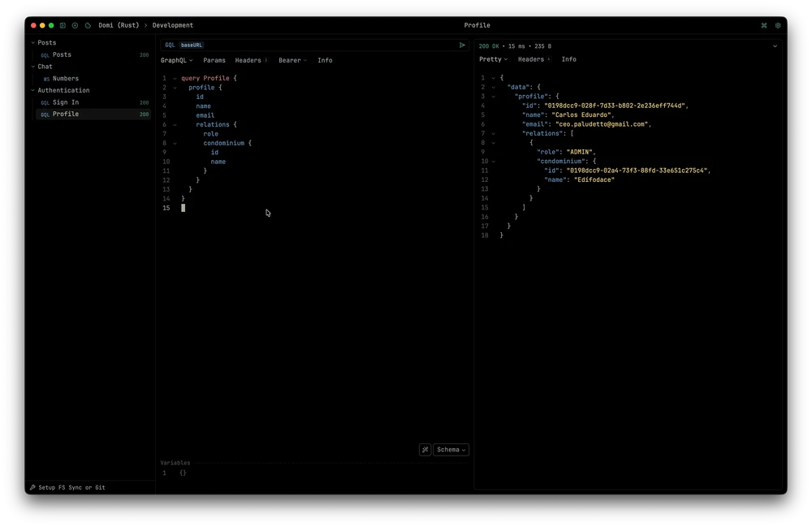Click the Domi (Rust) workspace name
The width and height of the screenshot is (812, 527).
(119, 25)
